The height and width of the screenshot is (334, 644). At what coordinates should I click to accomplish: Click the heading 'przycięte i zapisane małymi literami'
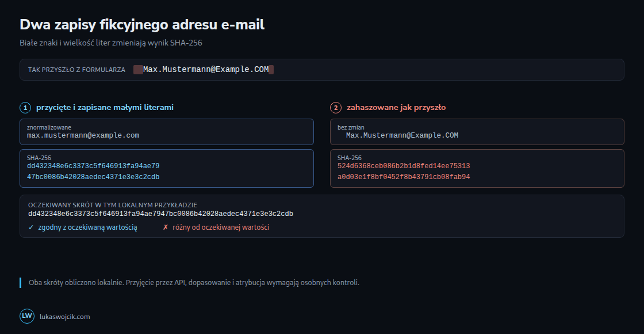(105, 107)
